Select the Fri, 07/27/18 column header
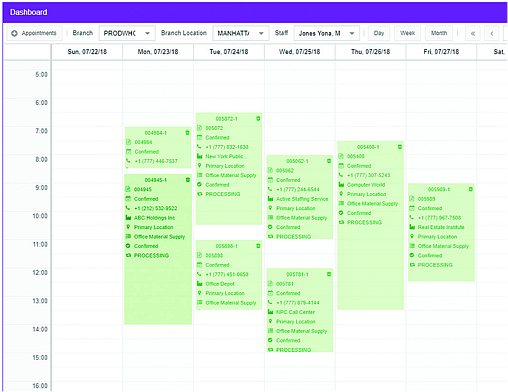This screenshot has height=392, width=508. (x=441, y=52)
